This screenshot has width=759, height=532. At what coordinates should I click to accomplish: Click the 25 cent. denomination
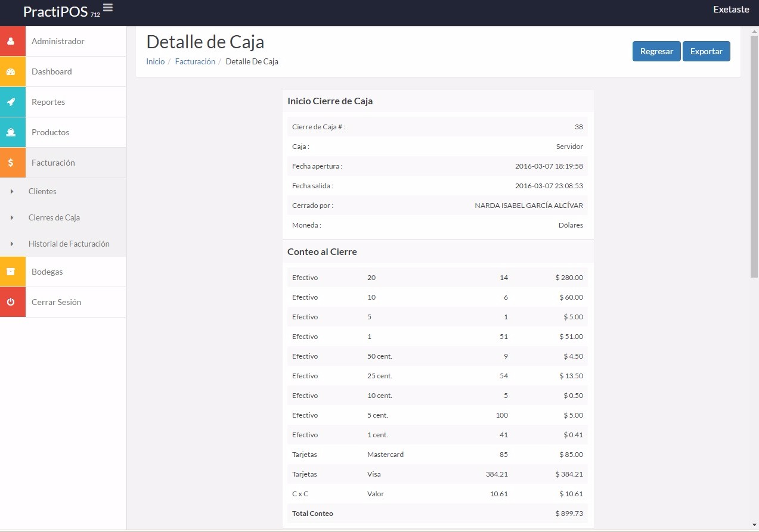pos(380,376)
